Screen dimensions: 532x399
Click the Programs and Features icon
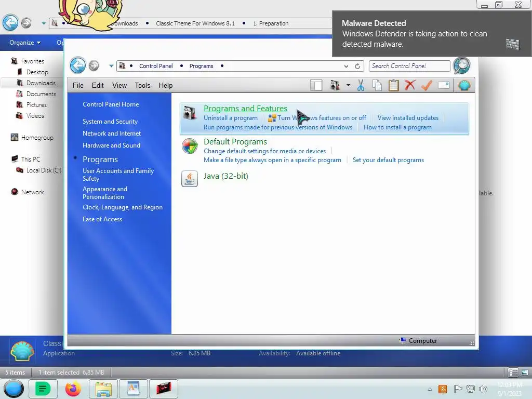point(190,113)
